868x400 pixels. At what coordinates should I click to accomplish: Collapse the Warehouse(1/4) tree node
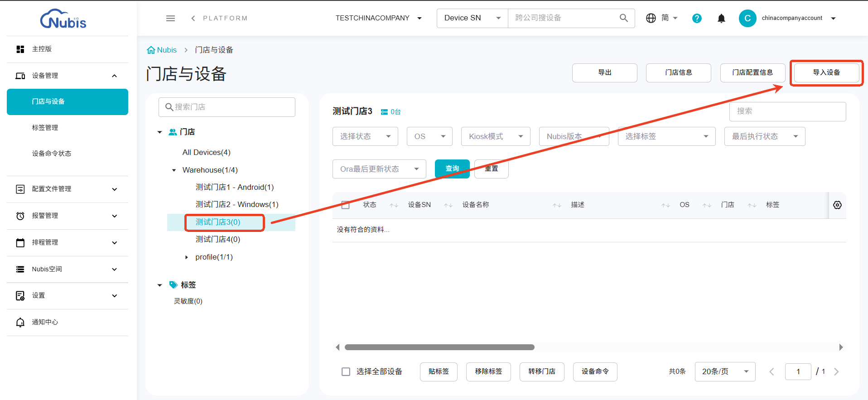point(174,170)
